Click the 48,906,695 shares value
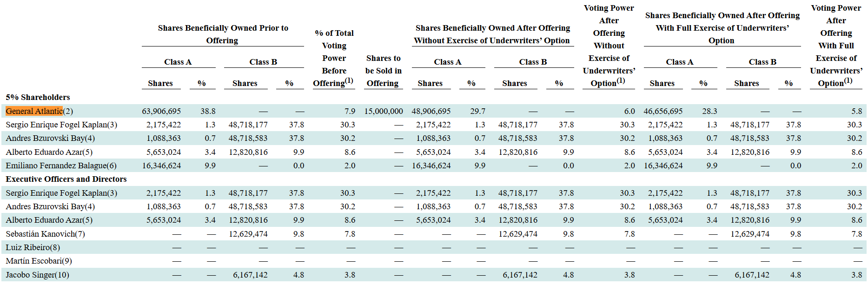Image resolution: width=868 pixels, height=285 pixels. click(431, 111)
